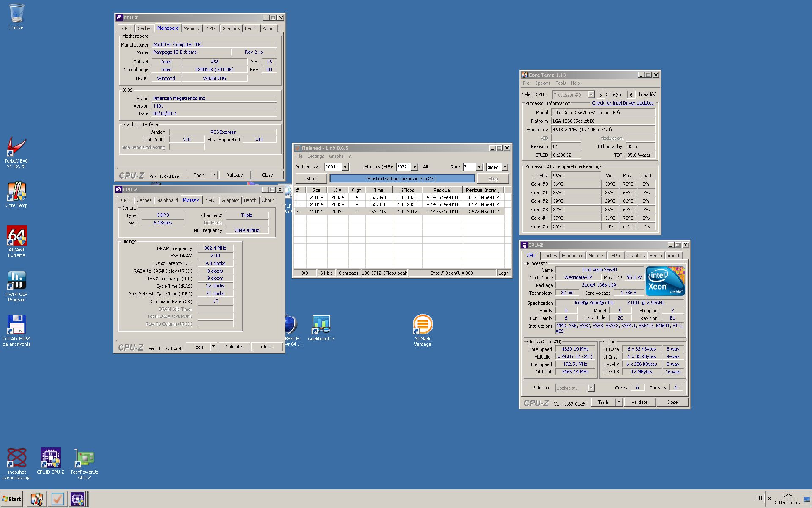Click the CPU-Z taskbar button

(78, 499)
